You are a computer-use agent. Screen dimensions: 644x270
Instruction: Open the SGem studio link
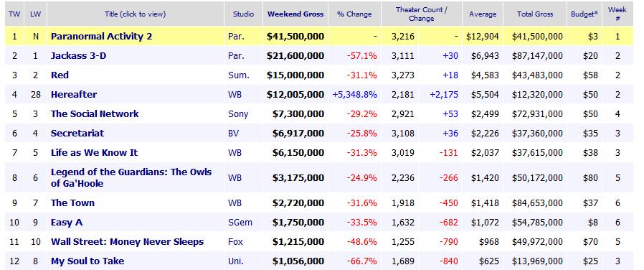(x=240, y=223)
